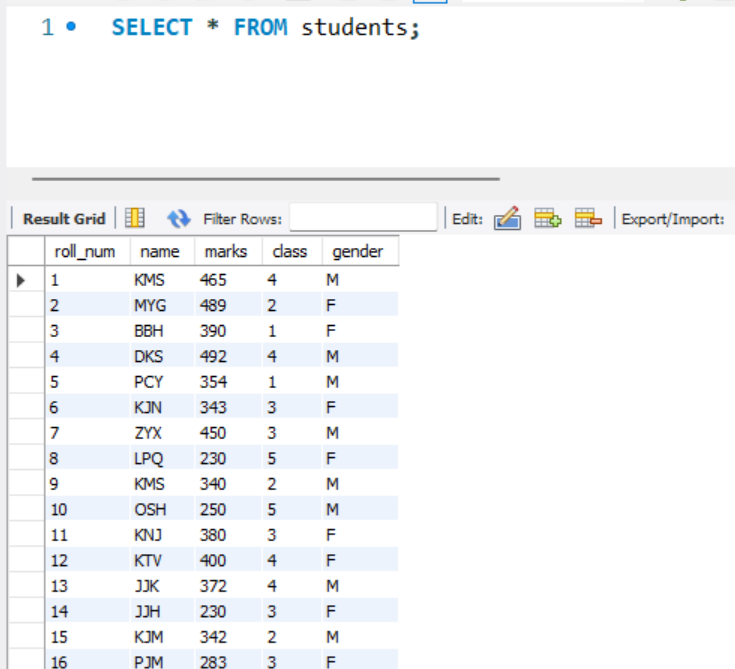Click the Result Grid button
The width and height of the screenshot is (735, 669).
(x=63, y=218)
